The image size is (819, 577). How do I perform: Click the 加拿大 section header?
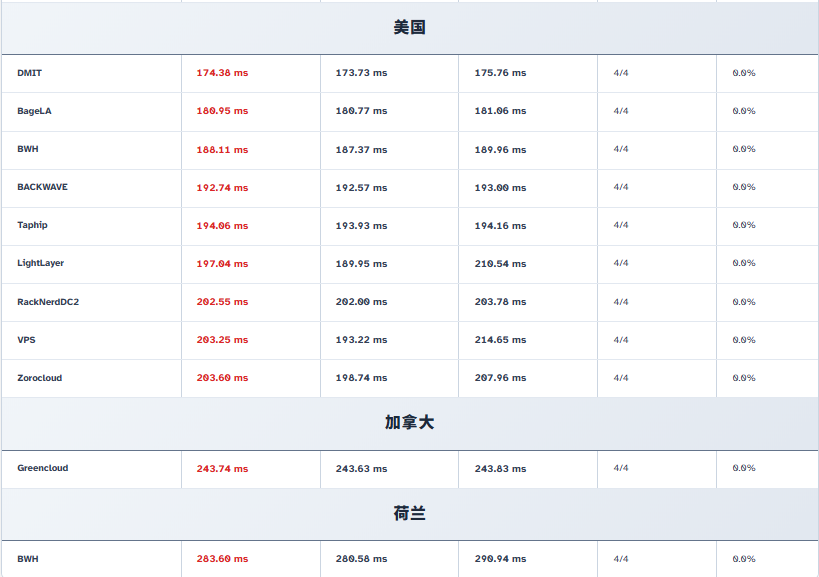point(409,423)
